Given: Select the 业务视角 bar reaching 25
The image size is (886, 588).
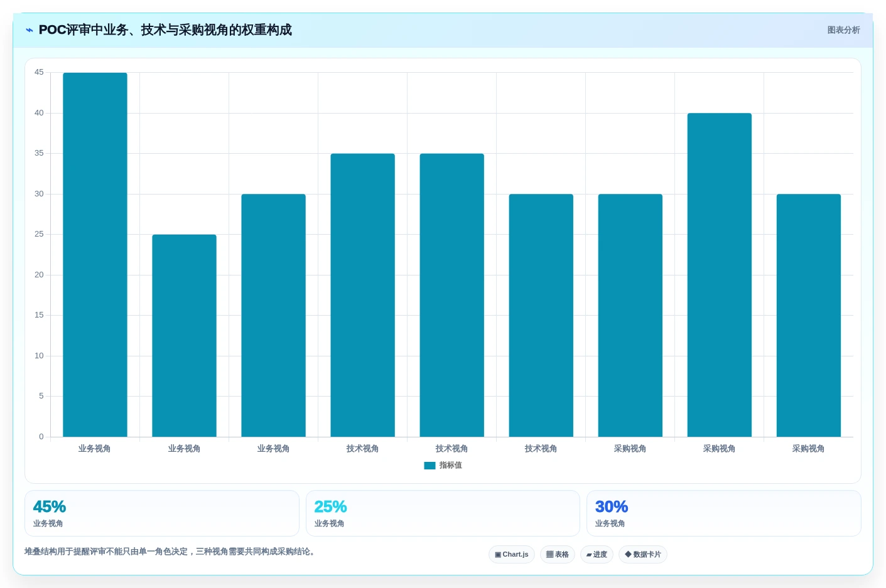Looking at the screenshot, I should pos(184,336).
